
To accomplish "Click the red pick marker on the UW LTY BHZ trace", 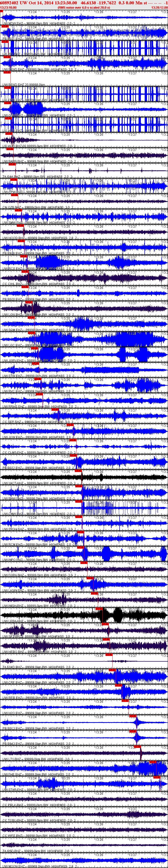I will [x=137, y=747].
